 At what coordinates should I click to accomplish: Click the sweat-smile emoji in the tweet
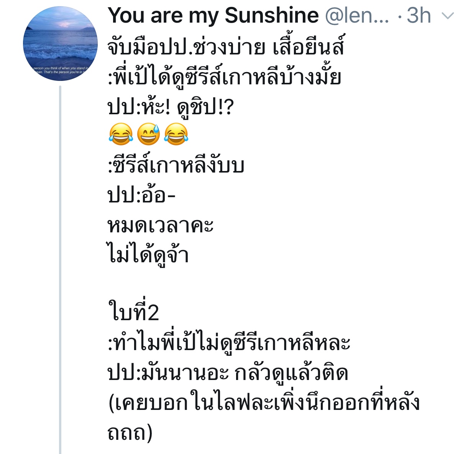click(148, 134)
